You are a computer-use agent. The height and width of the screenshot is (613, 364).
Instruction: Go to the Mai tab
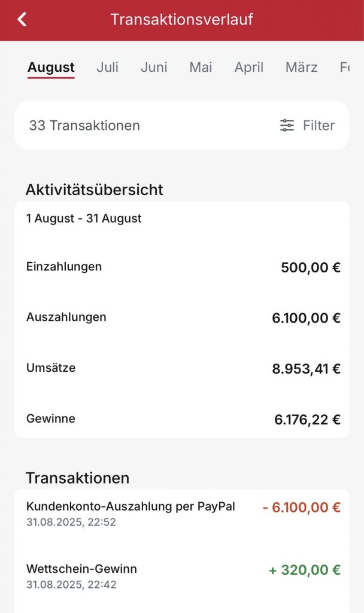coord(201,68)
